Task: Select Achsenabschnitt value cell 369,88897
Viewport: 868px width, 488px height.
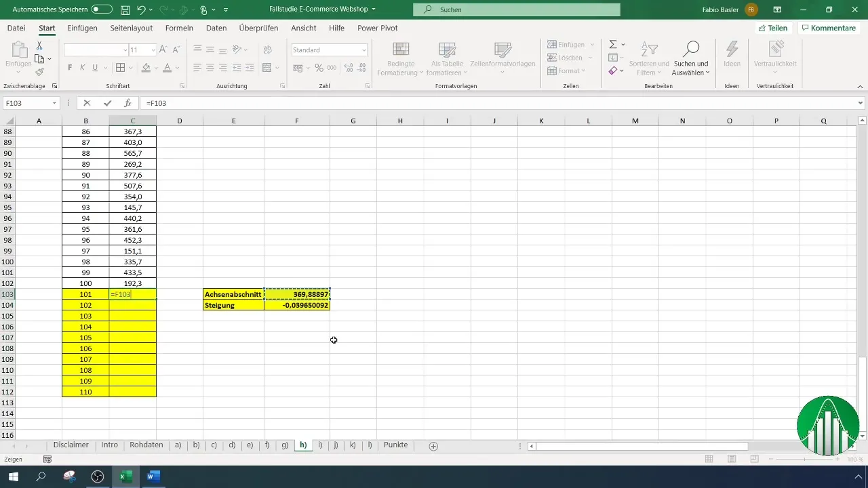Action: pyautogui.click(x=297, y=294)
